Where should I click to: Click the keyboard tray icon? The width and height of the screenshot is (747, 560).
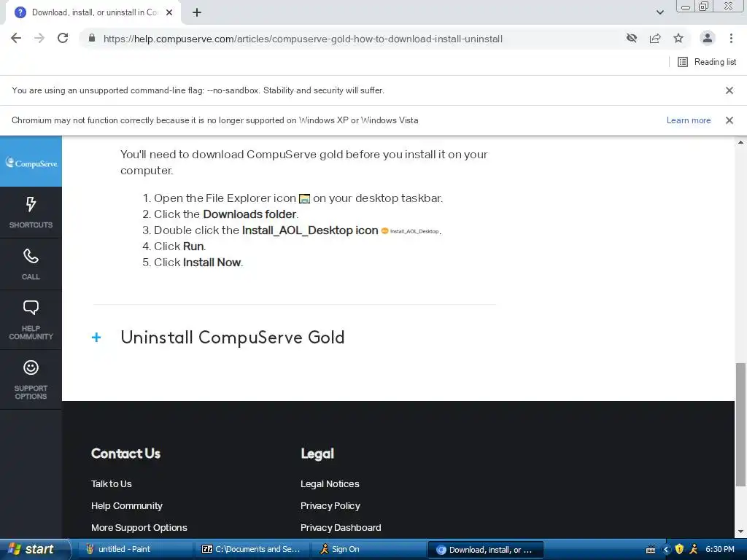pos(651,550)
